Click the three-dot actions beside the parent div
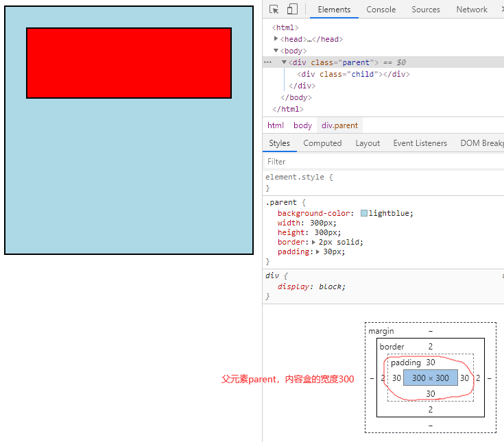The image size is (504, 442). (267, 62)
